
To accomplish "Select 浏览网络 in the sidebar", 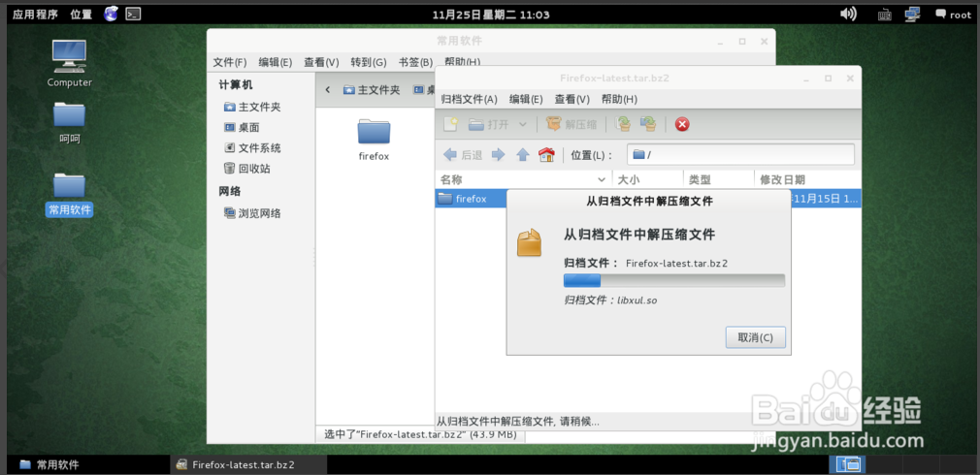I will pyautogui.click(x=252, y=213).
